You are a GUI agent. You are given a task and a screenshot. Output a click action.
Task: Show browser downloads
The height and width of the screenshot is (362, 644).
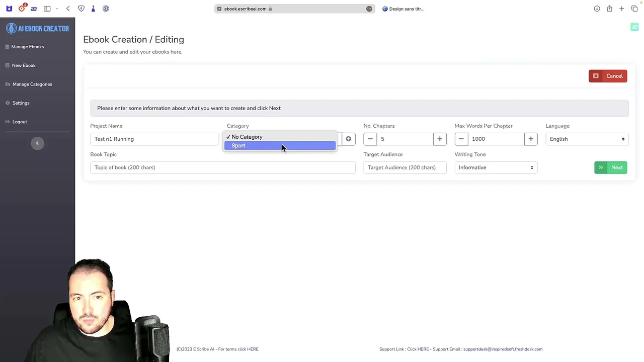(597, 9)
